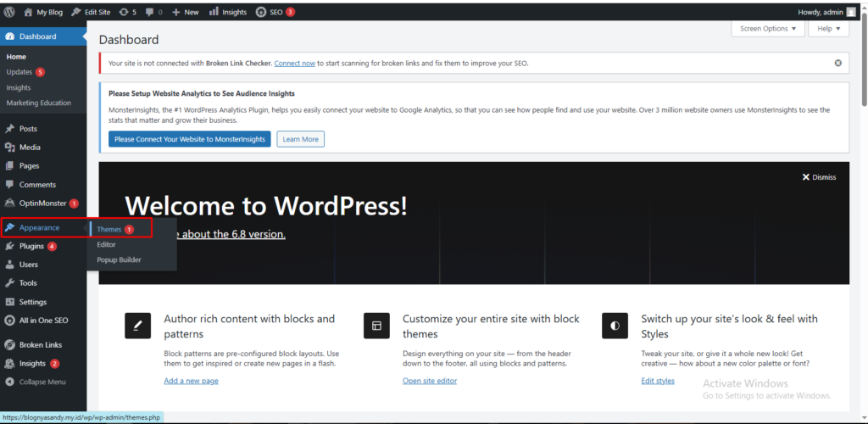Click the Howdy, admin account text
Image resolution: width=868 pixels, height=424 pixels.
(821, 12)
